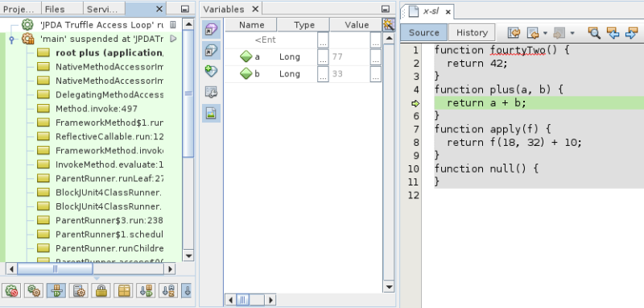Switch to the Services tab
This screenshot has height=308, width=644.
coord(105,9)
